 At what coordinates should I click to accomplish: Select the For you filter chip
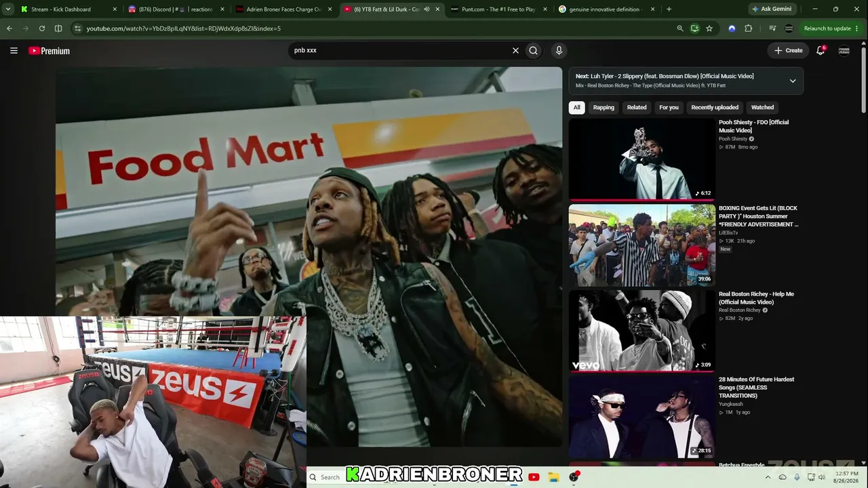click(669, 107)
